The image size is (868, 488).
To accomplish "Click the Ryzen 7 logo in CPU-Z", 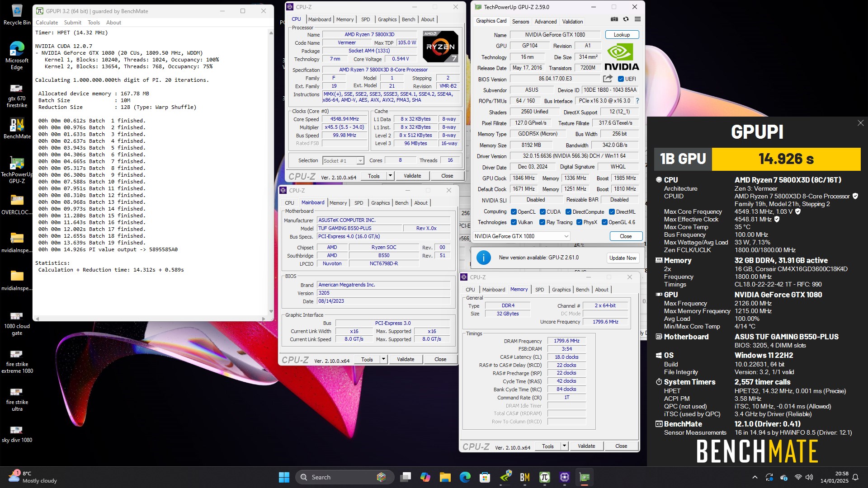I will (440, 47).
